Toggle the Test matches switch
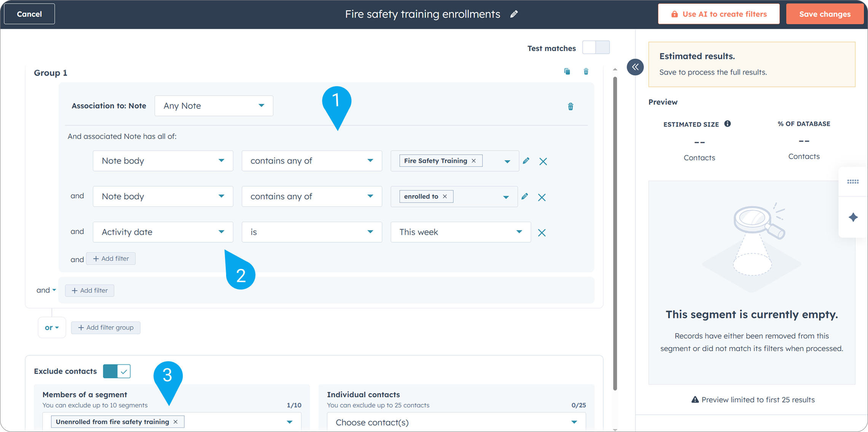Viewport: 868px width, 432px height. tap(596, 48)
